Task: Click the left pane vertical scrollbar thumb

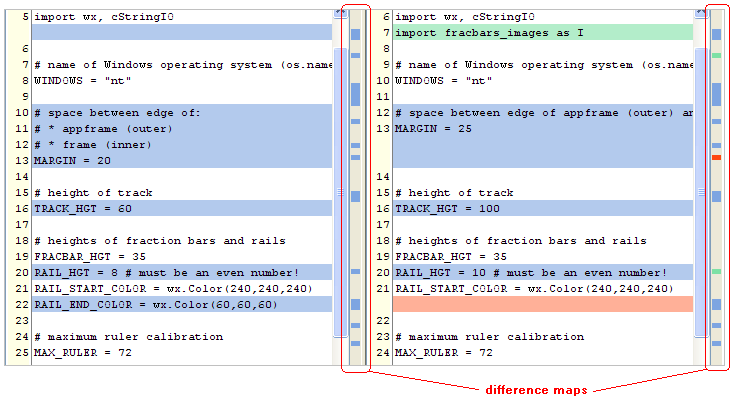Action: tap(340, 192)
